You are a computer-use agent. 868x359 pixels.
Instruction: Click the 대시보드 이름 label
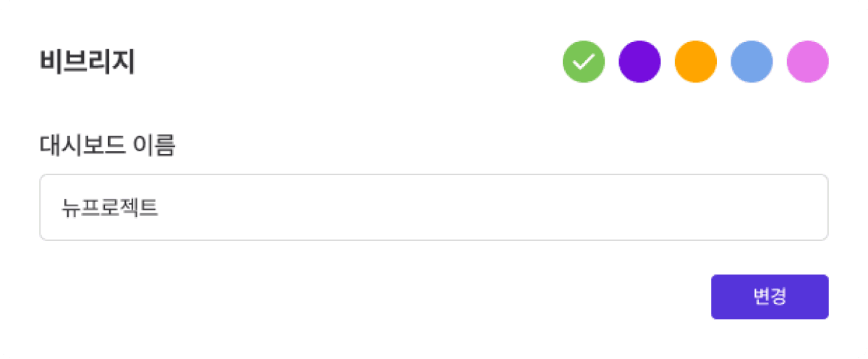tap(108, 145)
